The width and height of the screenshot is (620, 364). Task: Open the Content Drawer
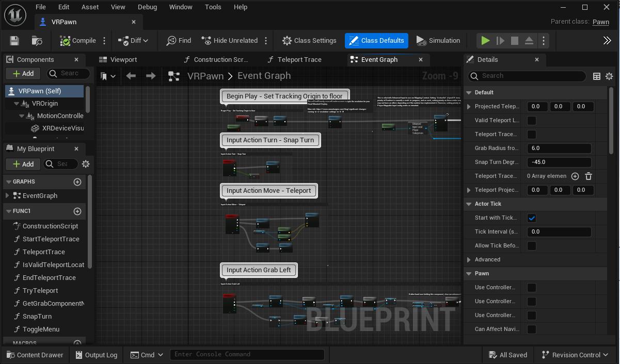click(35, 355)
